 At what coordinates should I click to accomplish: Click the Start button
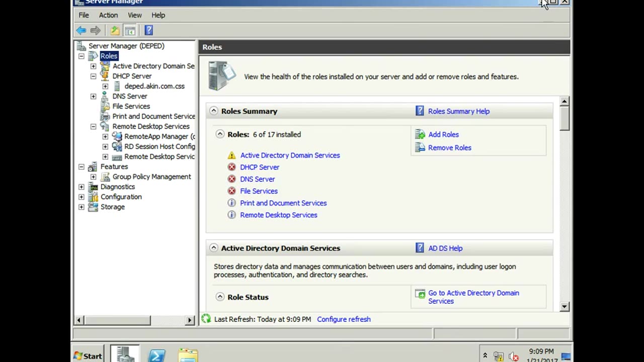88,355
